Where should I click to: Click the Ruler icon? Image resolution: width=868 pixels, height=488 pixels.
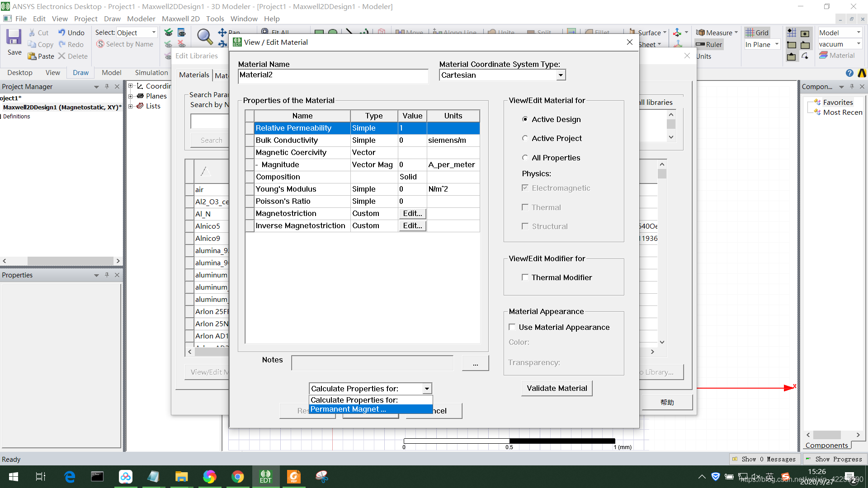[x=700, y=44]
